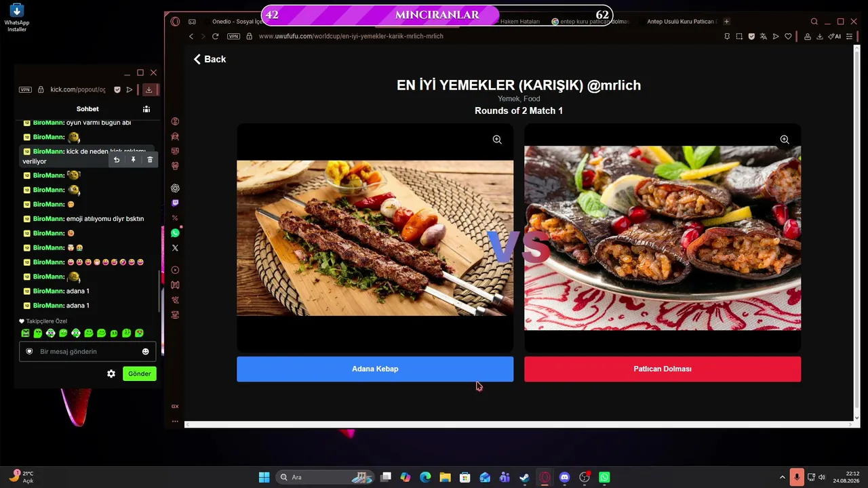The image size is (868, 488).
Task: Open the Adana Kebap photo thumbnail
Action: pyautogui.click(x=375, y=238)
